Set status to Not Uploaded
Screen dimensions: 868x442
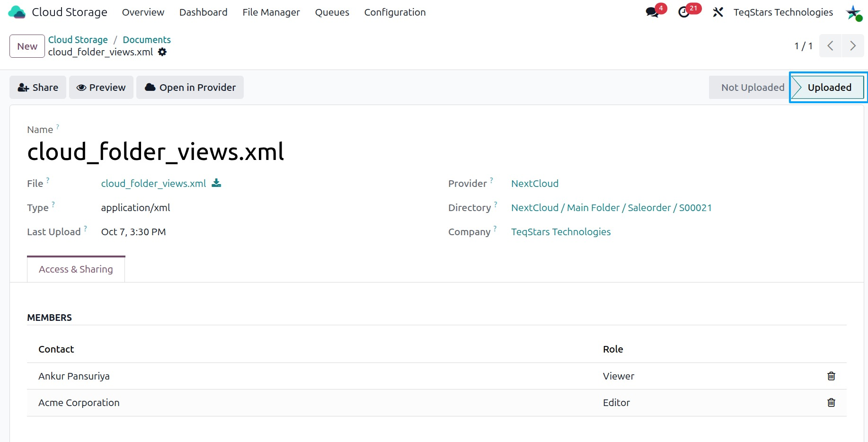point(752,88)
